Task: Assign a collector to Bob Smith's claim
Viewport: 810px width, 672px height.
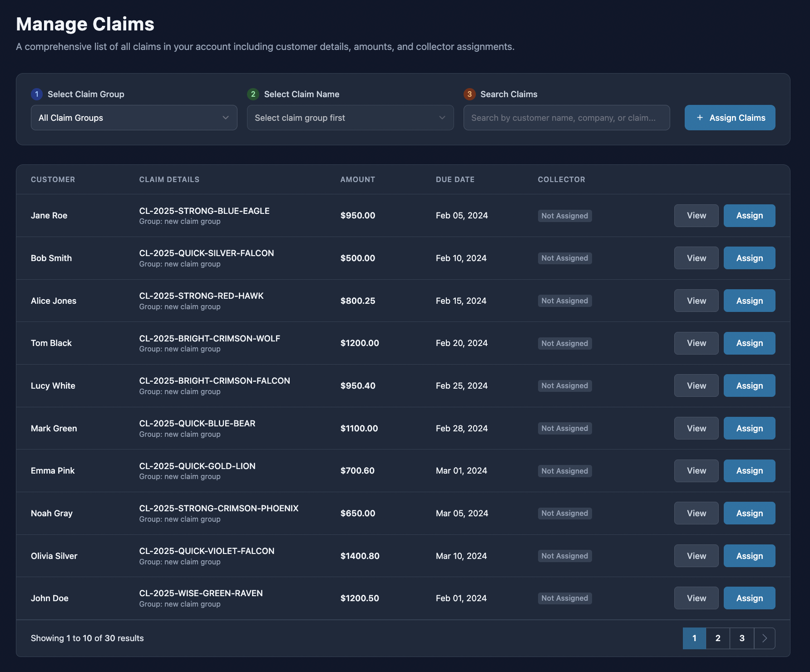Action: pyautogui.click(x=749, y=258)
